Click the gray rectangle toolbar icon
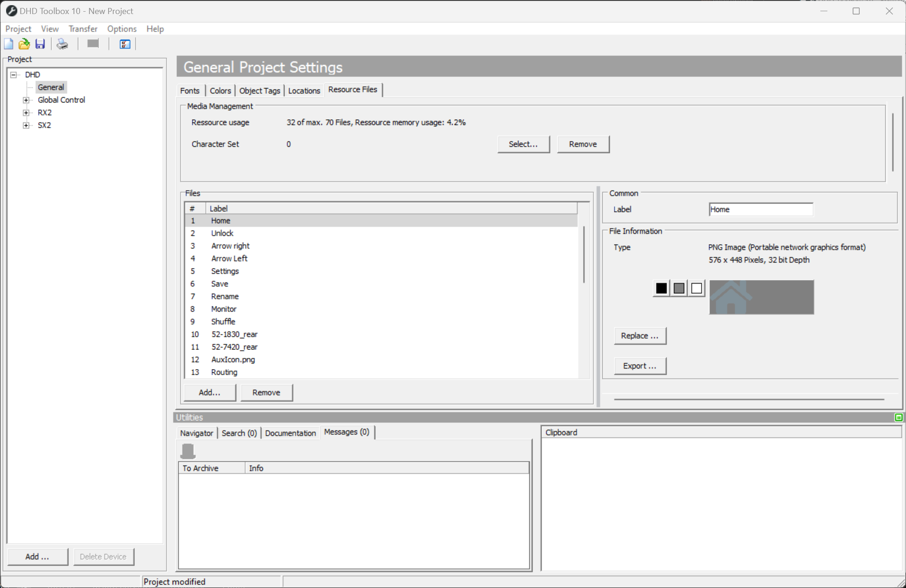This screenshot has width=906, height=588. 92,43
